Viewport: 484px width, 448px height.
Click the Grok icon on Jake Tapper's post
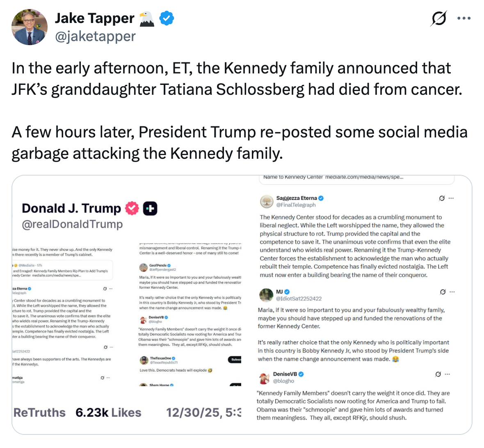tap(438, 18)
